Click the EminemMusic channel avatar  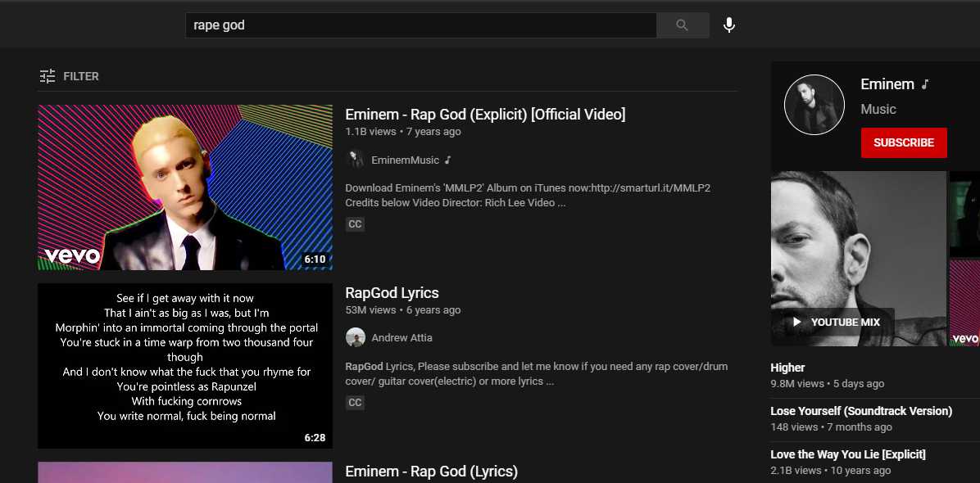(356, 160)
